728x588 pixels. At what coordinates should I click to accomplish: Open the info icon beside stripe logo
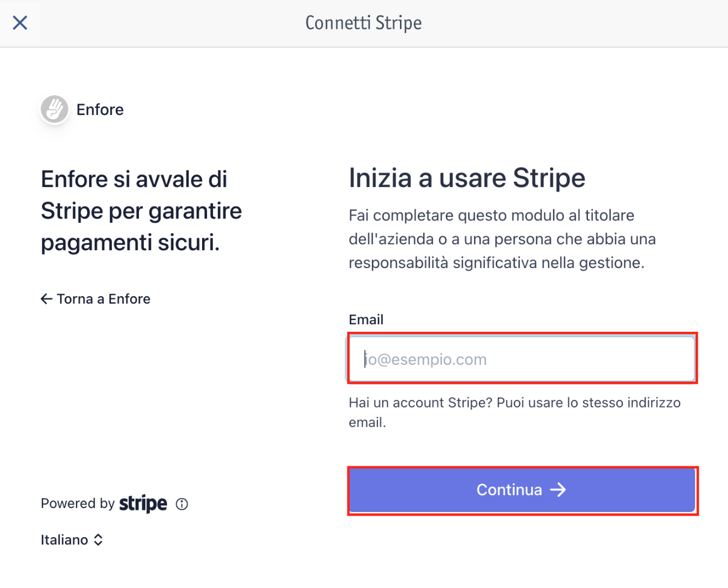click(182, 504)
